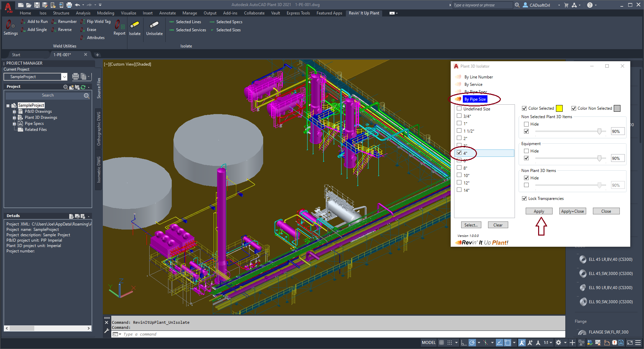The image size is (644, 349).
Task: Expand the P&ID Drawings tree node
Action: (x=14, y=112)
